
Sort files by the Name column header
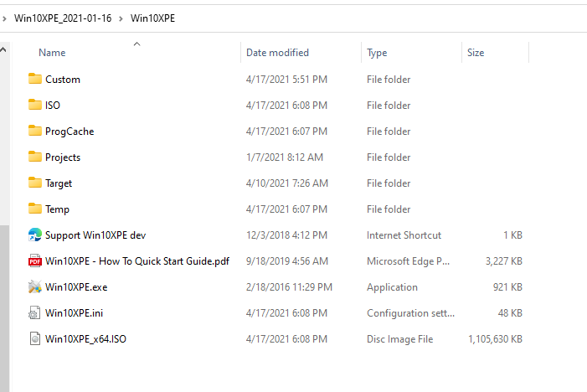52,53
